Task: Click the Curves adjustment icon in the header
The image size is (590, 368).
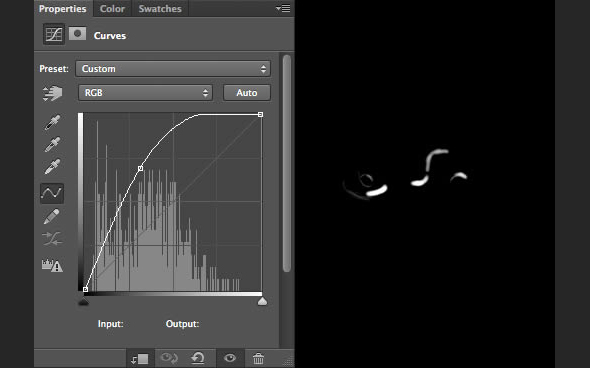Action: [54, 34]
